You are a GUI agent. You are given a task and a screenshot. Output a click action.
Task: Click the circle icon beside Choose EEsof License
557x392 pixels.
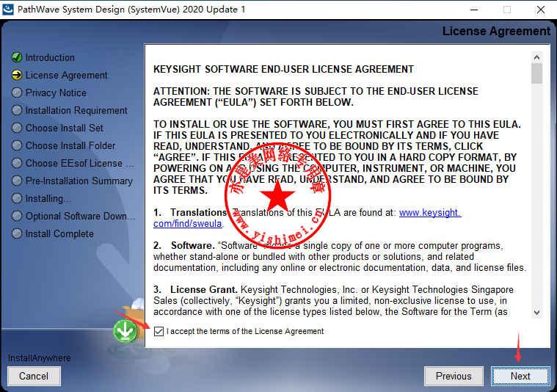(17, 163)
